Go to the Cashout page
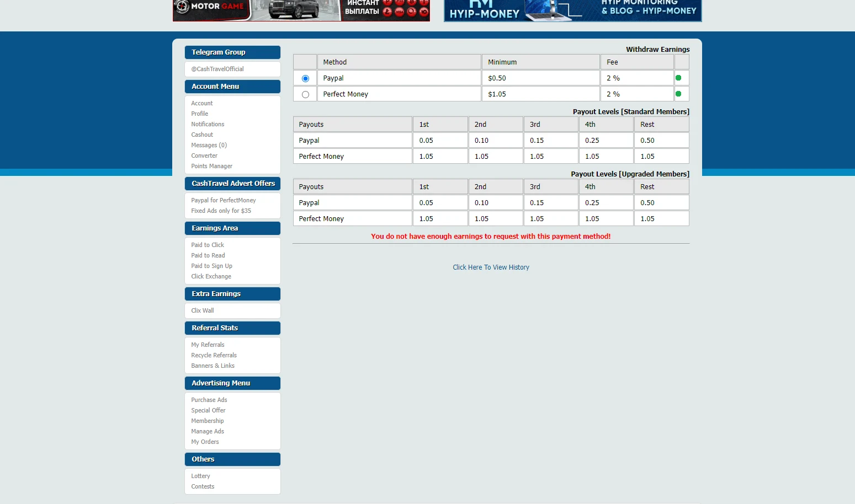 tap(202, 135)
